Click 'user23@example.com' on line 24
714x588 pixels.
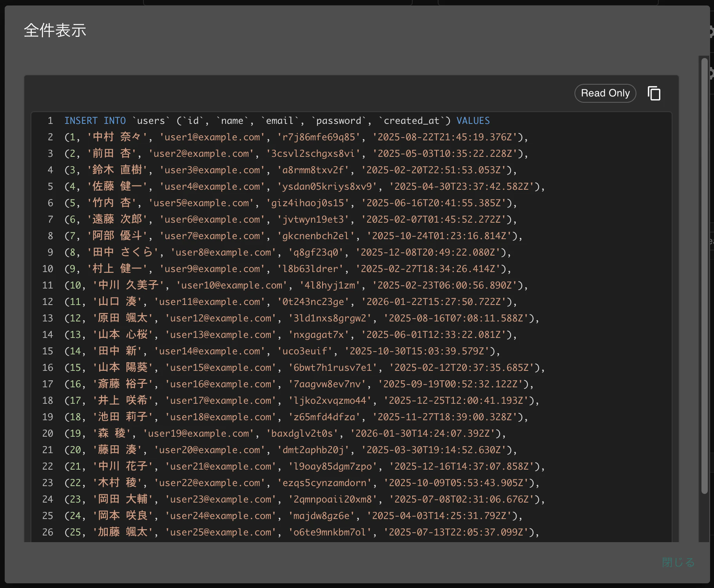pyautogui.click(x=220, y=499)
